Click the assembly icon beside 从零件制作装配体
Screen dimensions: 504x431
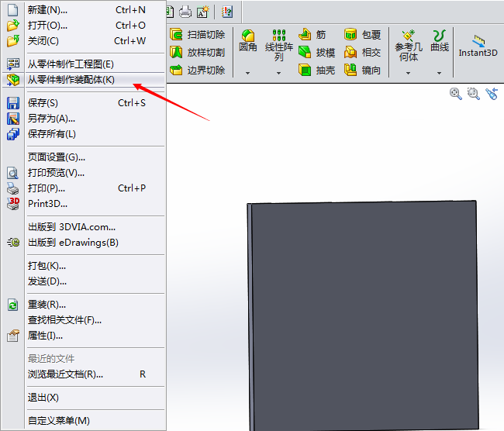pyautogui.click(x=13, y=80)
